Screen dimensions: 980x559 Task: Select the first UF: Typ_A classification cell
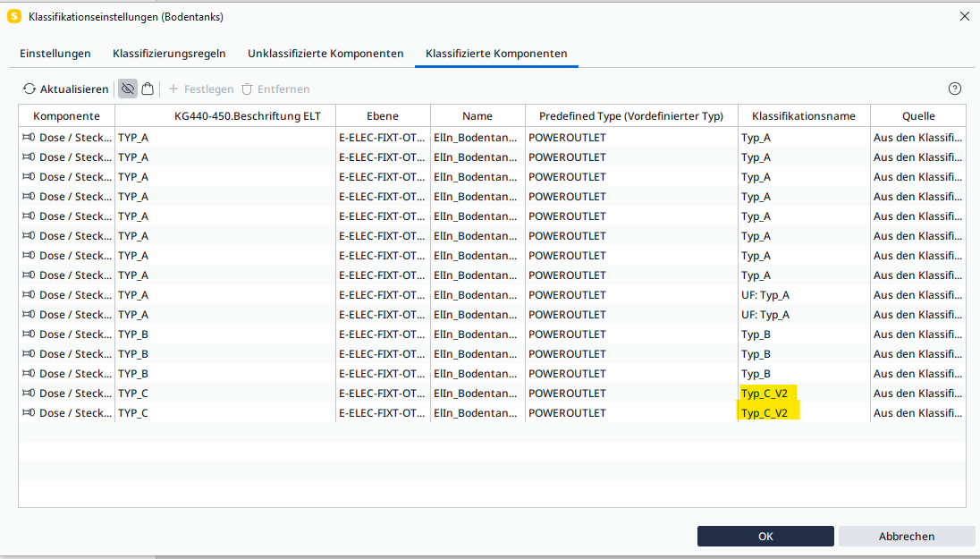tap(765, 295)
